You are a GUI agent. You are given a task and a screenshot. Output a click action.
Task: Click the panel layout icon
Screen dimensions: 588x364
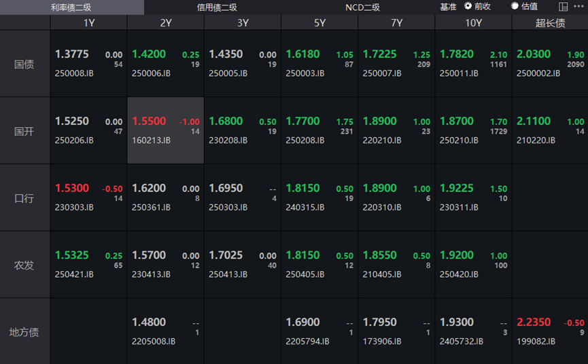pyautogui.click(x=563, y=7)
